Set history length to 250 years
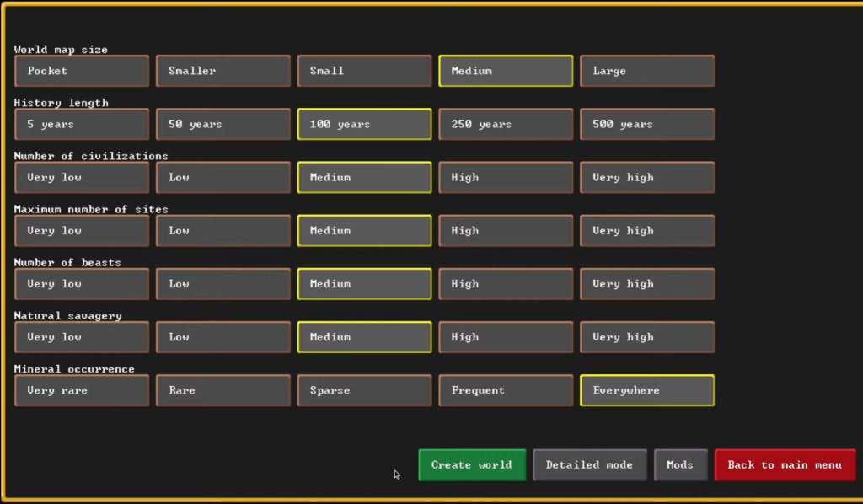The image size is (863, 504). pos(506,125)
